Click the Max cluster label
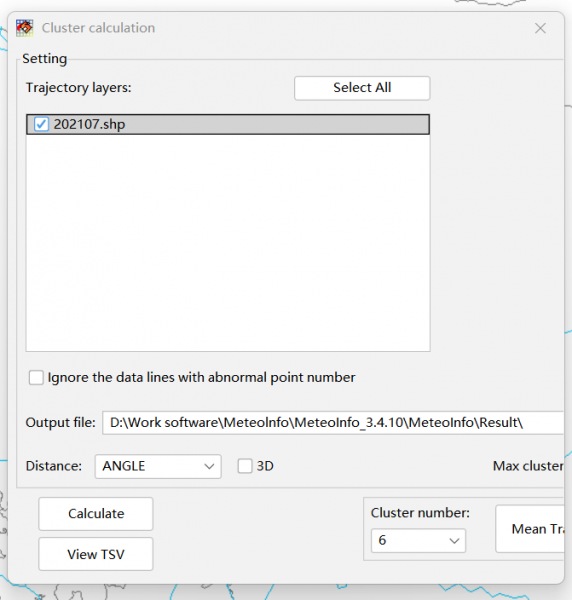 point(528,466)
